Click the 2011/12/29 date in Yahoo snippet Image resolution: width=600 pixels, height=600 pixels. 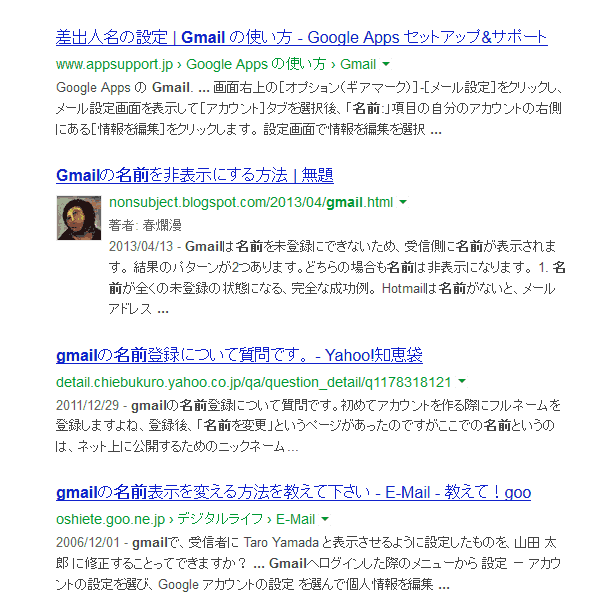click(x=88, y=405)
